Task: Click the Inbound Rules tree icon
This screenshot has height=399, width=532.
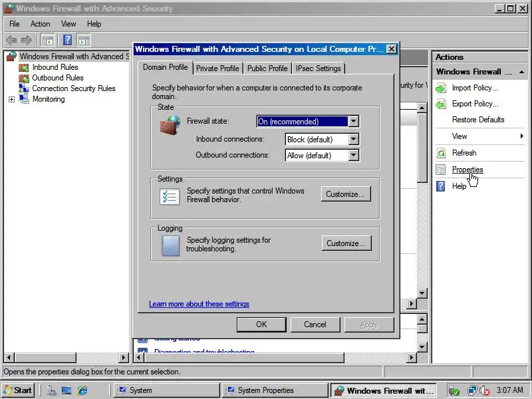Action: click(24, 68)
